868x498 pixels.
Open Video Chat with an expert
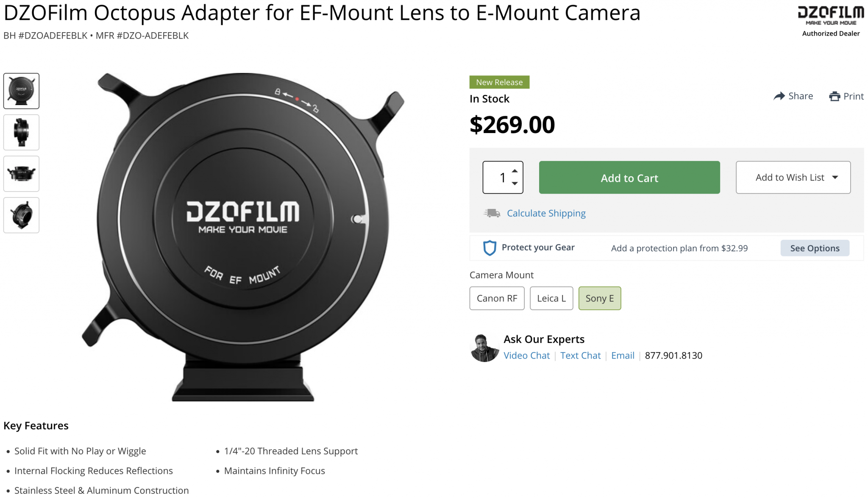click(x=526, y=355)
